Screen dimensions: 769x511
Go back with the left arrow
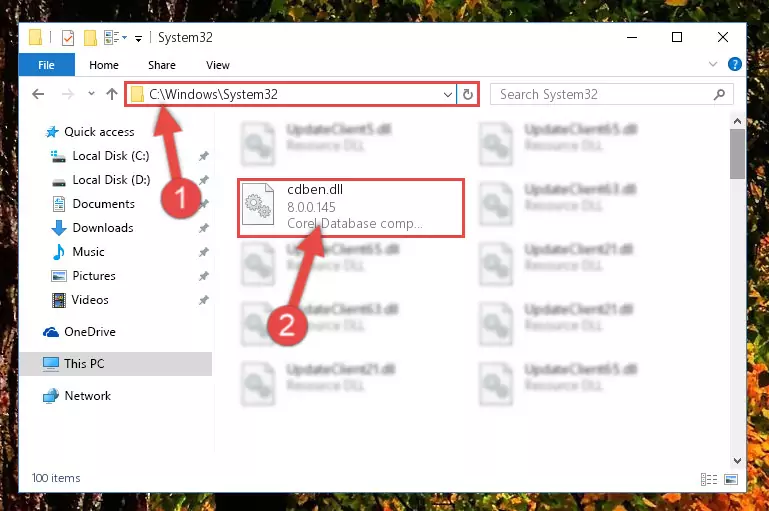click(38, 94)
